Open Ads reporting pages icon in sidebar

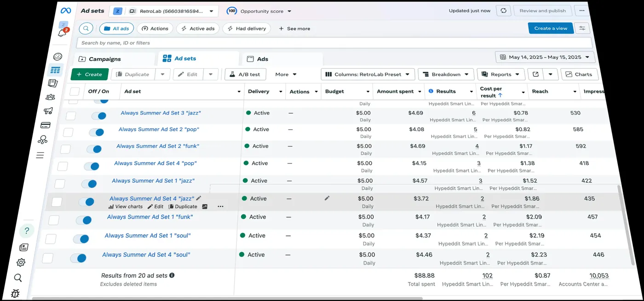pyautogui.click(x=53, y=83)
